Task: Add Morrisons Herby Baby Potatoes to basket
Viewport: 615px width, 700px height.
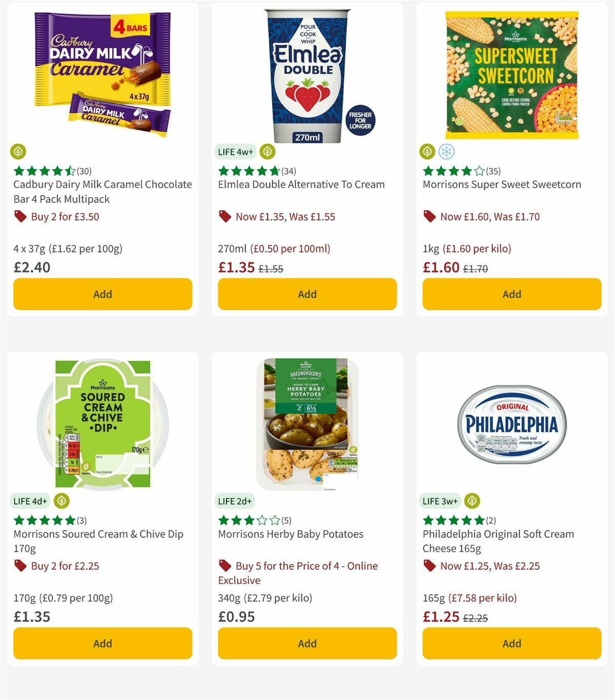Action: (x=306, y=643)
